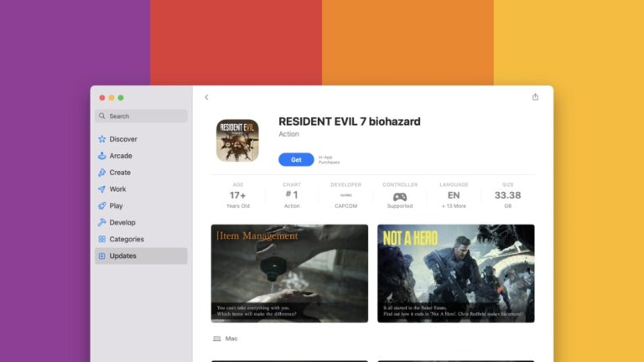Select the Play rocket icon

click(x=101, y=206)
